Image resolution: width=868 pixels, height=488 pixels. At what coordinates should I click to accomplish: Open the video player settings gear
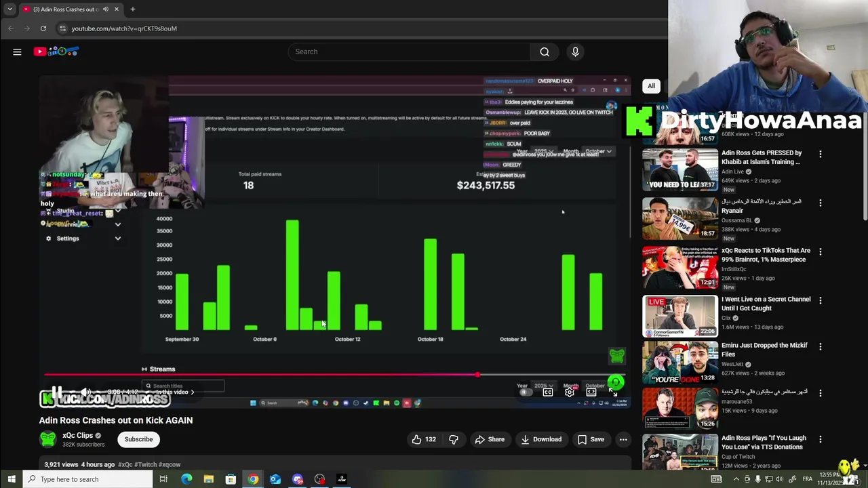[x=570, y=392]
